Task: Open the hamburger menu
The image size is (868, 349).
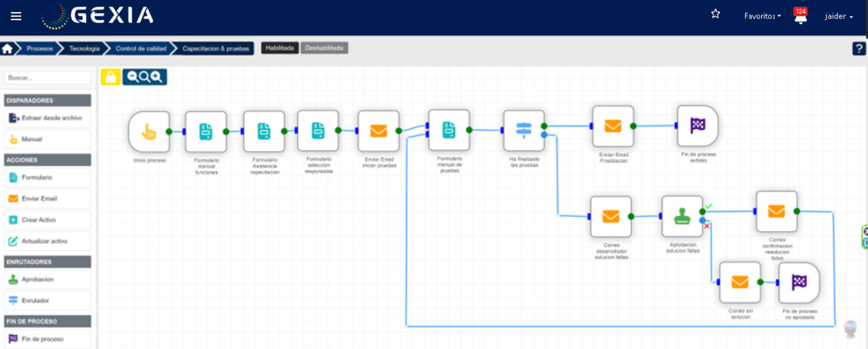Action: click(x=16, y=16)
